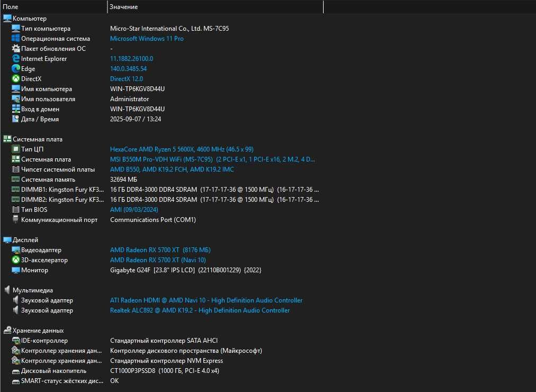Screen dimensions: 536x392
Task: Select the SMART status value OK
Action: click(114, 381)
